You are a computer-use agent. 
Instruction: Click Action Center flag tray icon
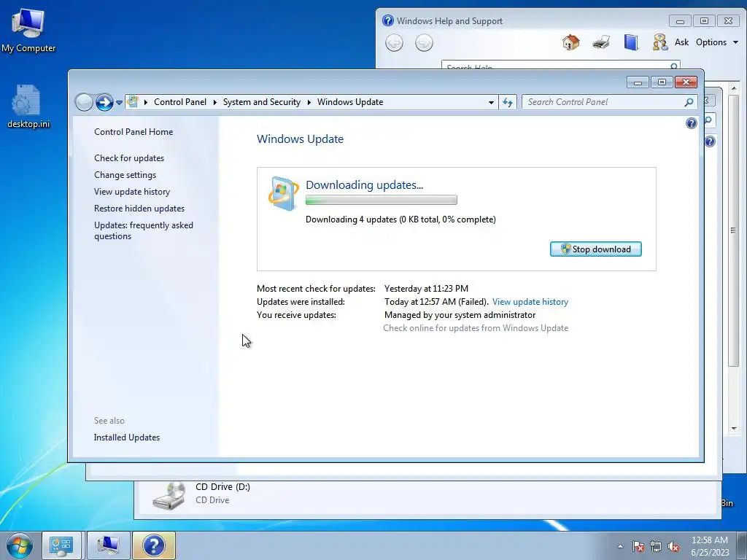point(638,546)
